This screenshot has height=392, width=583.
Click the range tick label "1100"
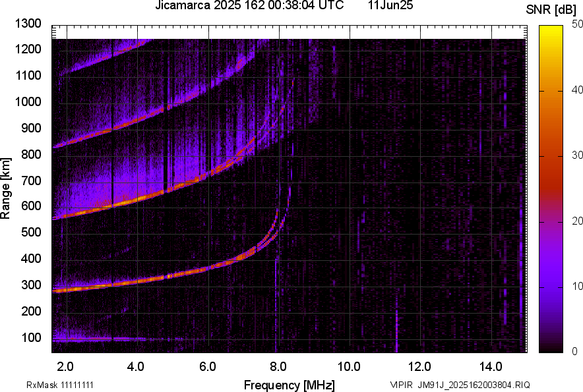tap(28, 76)
